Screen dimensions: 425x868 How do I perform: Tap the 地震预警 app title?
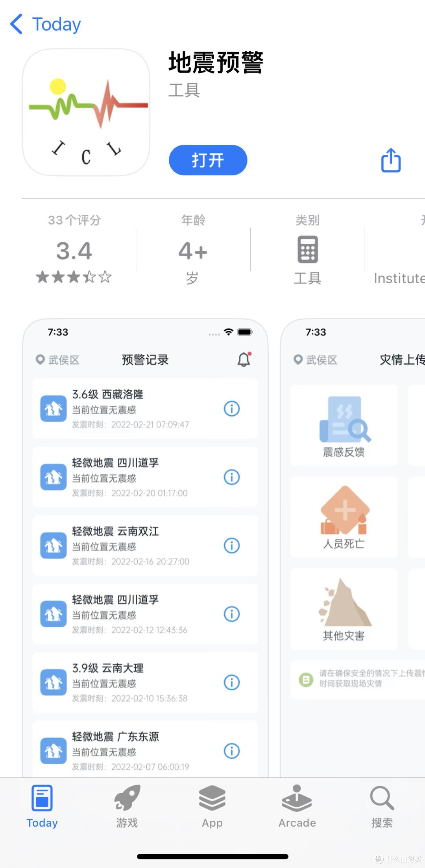tap(216, 63)
